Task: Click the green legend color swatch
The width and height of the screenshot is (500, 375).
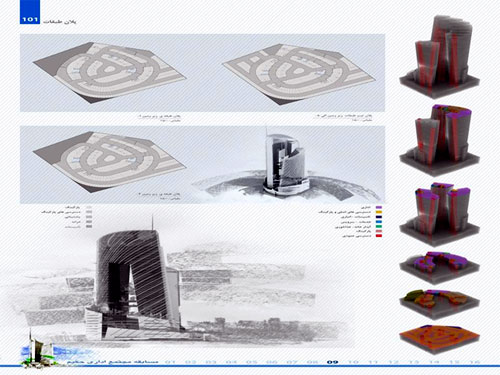Action: [379, 226]
